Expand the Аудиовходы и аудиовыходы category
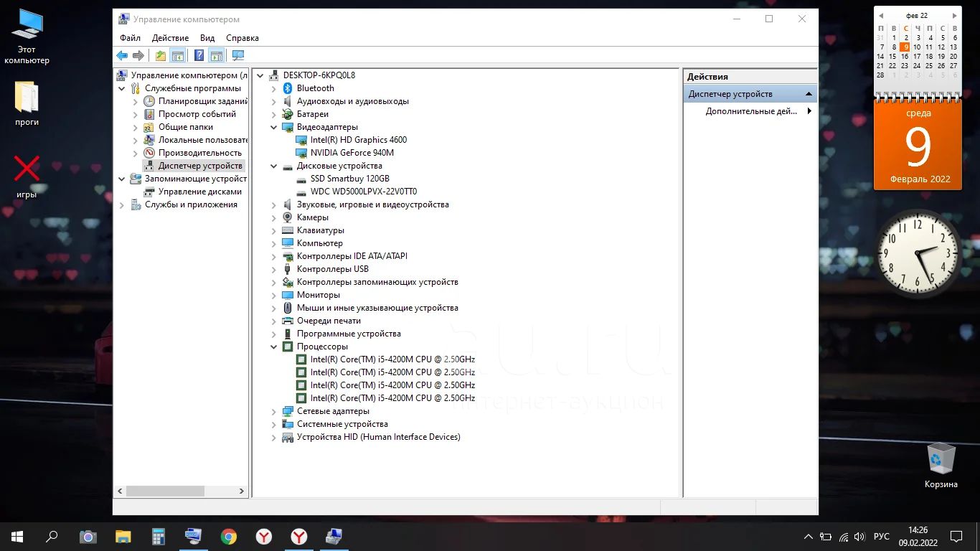Image resolution: width=980 pixels, height=551 pixels. (273, 101)
